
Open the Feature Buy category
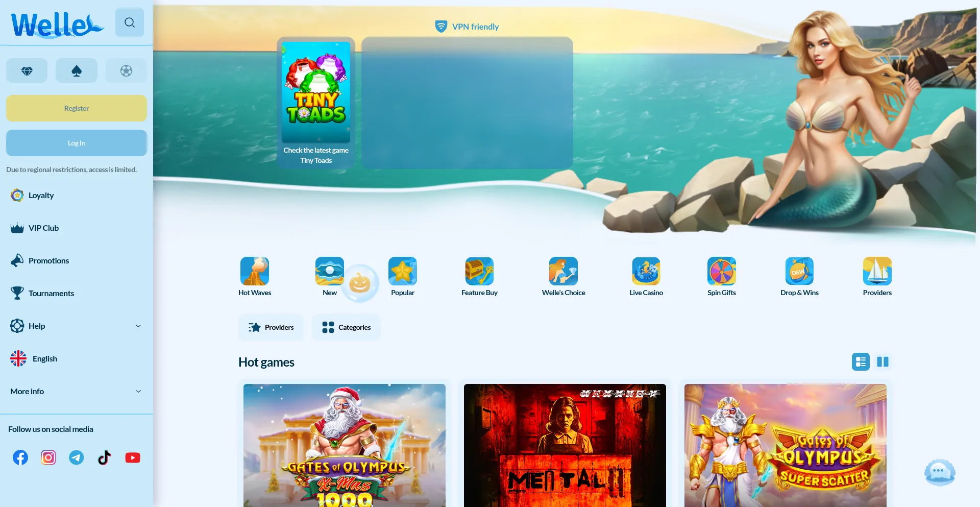[479, 277]
